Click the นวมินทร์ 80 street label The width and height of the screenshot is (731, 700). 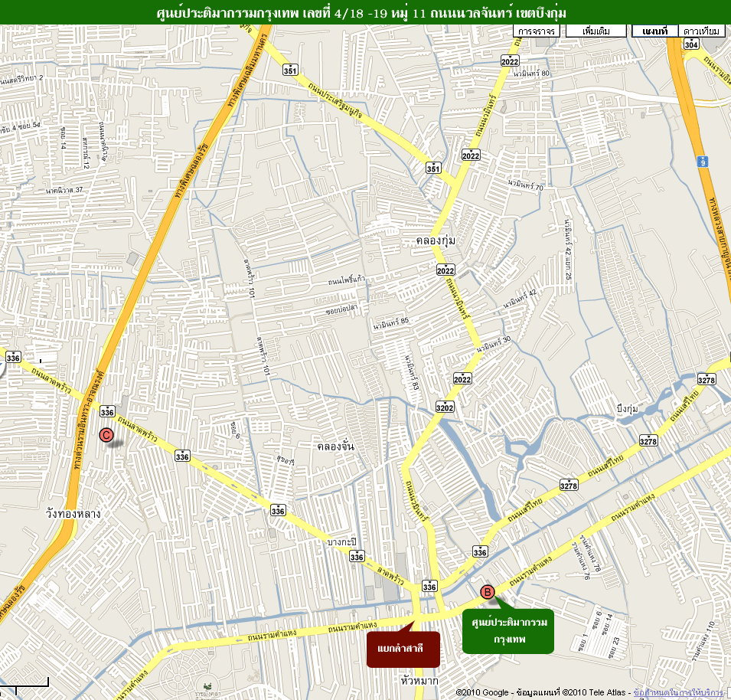click(x=531, y=74)
